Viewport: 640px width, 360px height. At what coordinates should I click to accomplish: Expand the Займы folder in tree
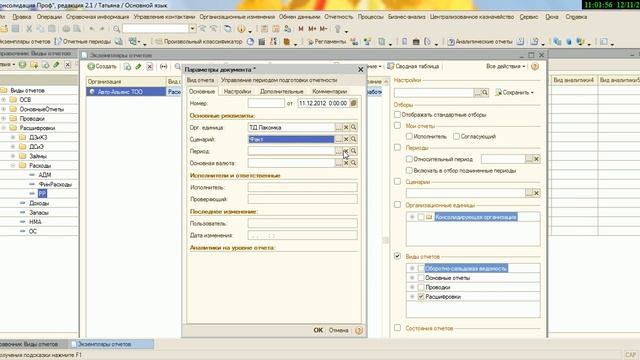click(13, 156)
